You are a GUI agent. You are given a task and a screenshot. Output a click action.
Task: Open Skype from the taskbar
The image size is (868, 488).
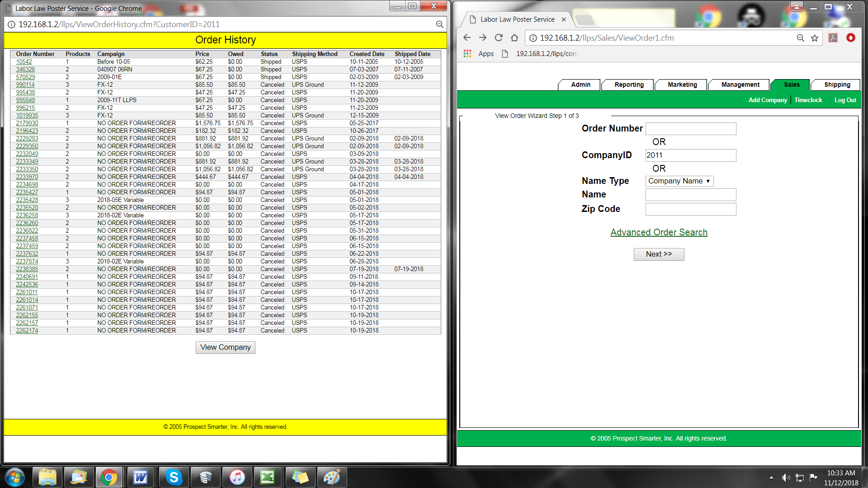coord(174,477)
